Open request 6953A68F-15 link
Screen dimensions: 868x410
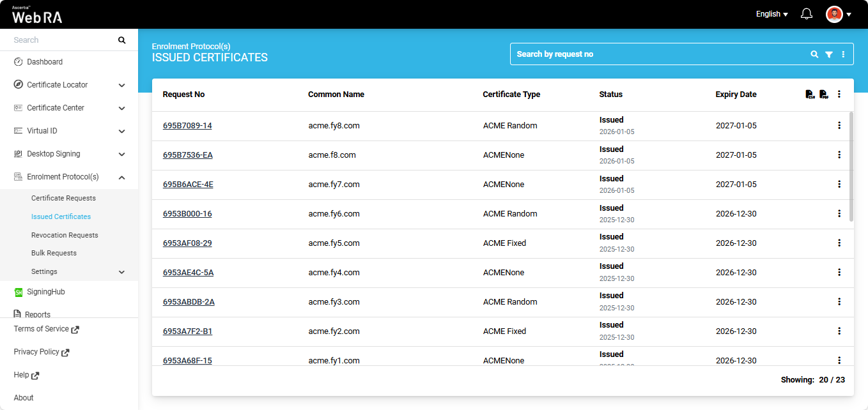pyautogui.click(x=187, y=361)
